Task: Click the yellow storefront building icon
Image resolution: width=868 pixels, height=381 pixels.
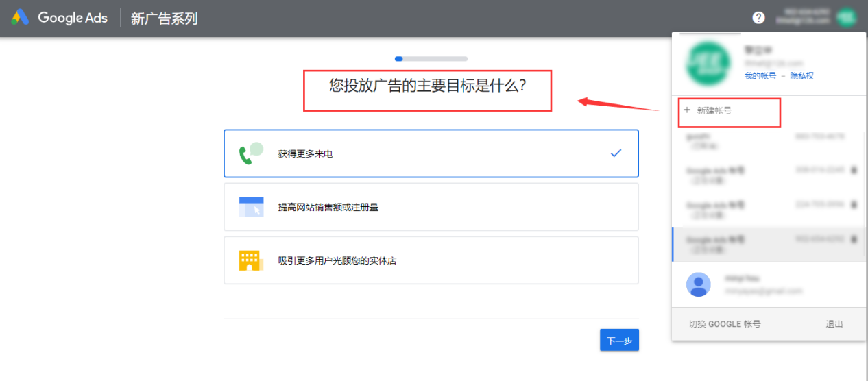Action: point(251,260)
